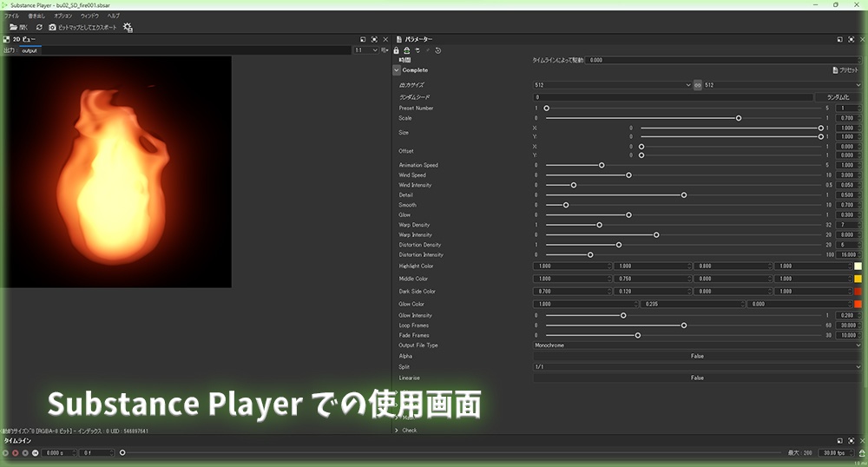The height and width of the screenshot is (467, 868).
Task: Click the reload refresh icon in toolbar
Action: pyautogui.click(x=39, y=27)
